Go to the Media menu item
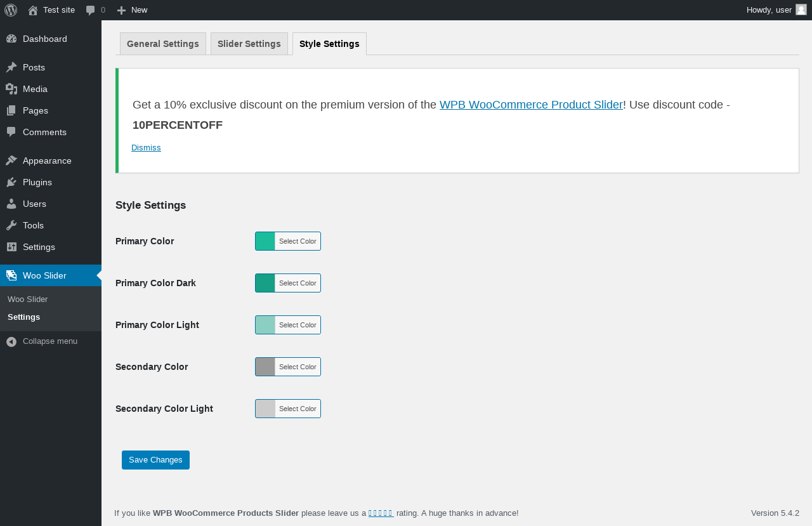 pos(51,89)
